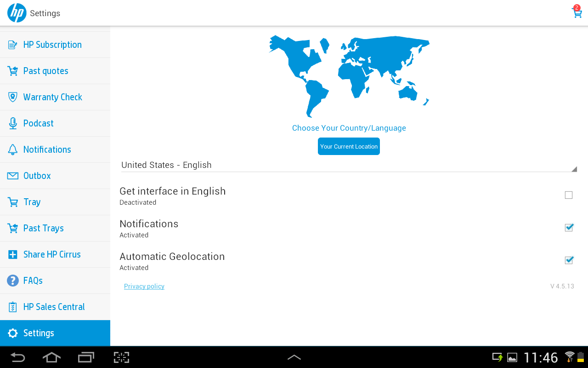
Task: Click the Notifications bell icon
Action: (13, 149)
